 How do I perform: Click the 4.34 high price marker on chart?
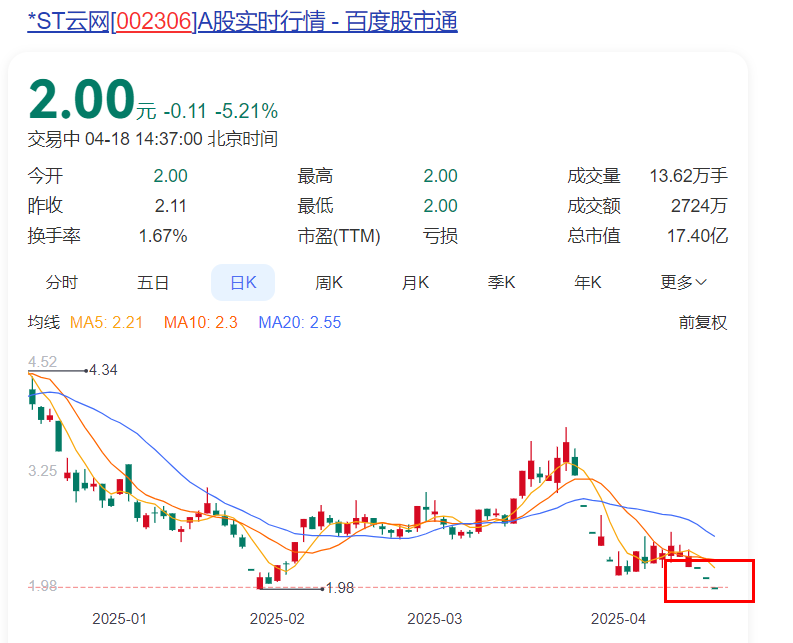click(x=103, y=370)
